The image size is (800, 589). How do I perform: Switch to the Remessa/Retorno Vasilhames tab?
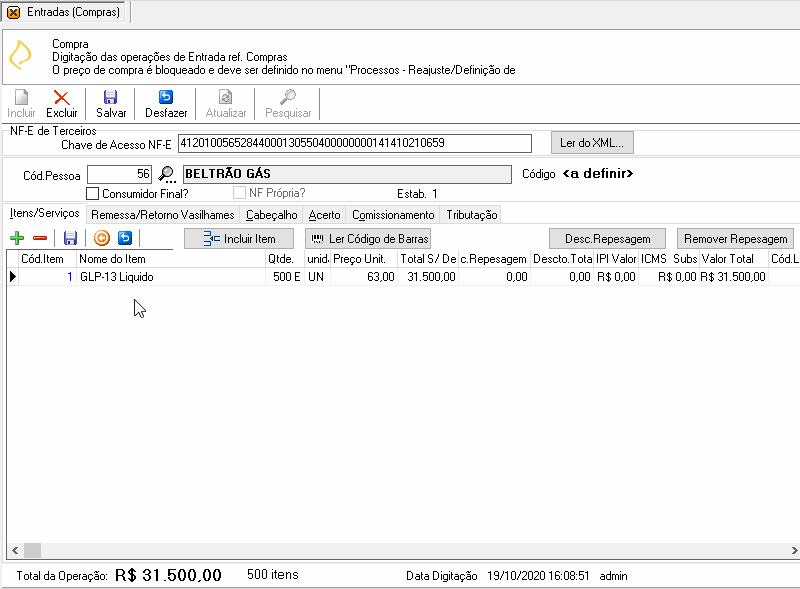(x=163, y=215)
